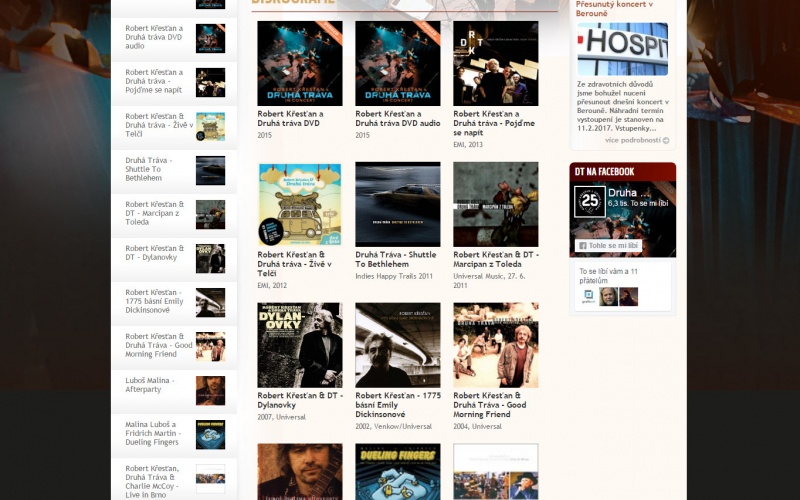
Task: Click the text 2007, Universal under Dylanovky
Action: [x=281, y=417]
